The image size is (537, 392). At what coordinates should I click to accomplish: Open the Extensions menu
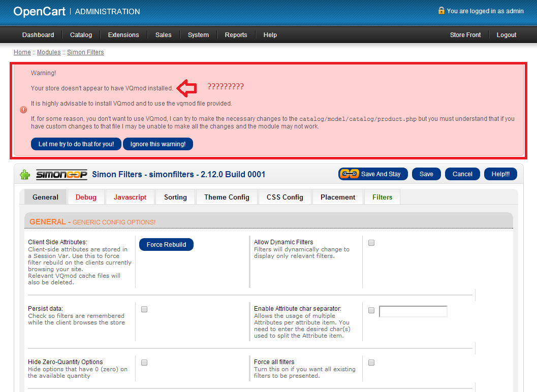[123, 35]
